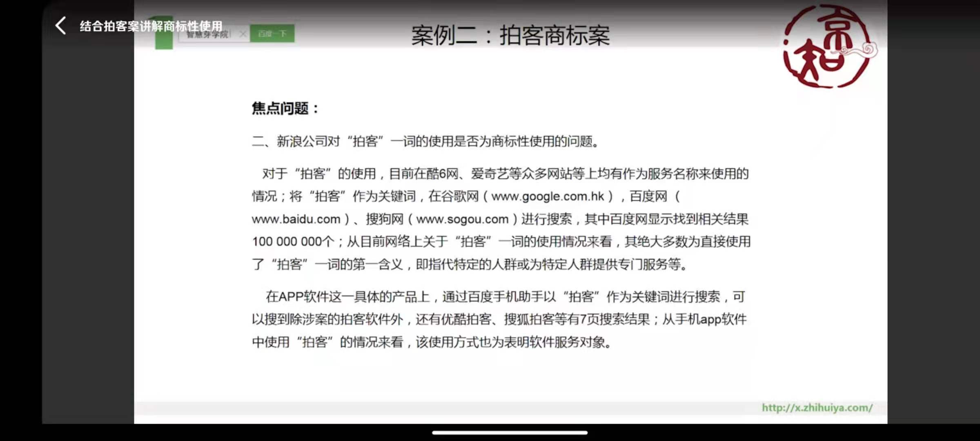
Task: Click the line starting 二、新浪公司对
Action: click(425, 141)
